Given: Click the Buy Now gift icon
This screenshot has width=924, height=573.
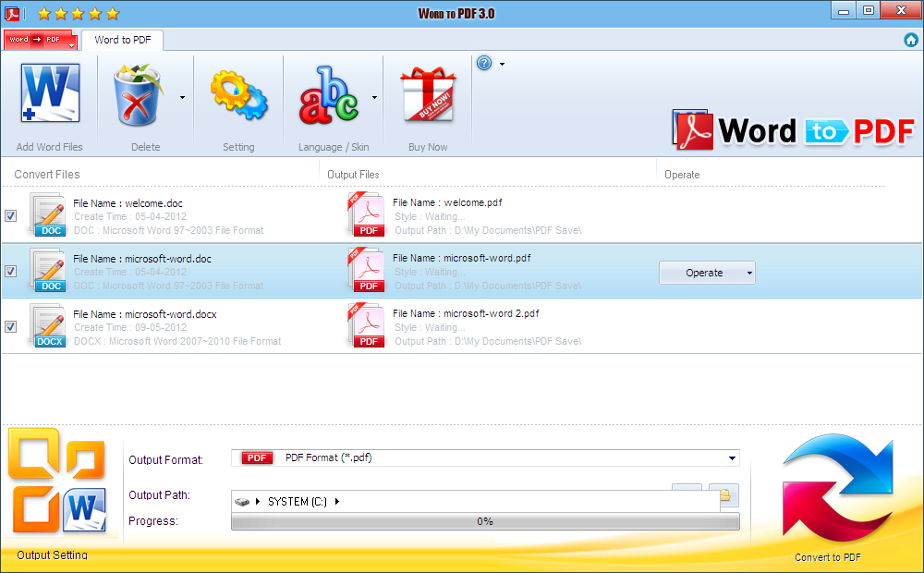Looking at the screenshot, I should (x=429, y=94).
